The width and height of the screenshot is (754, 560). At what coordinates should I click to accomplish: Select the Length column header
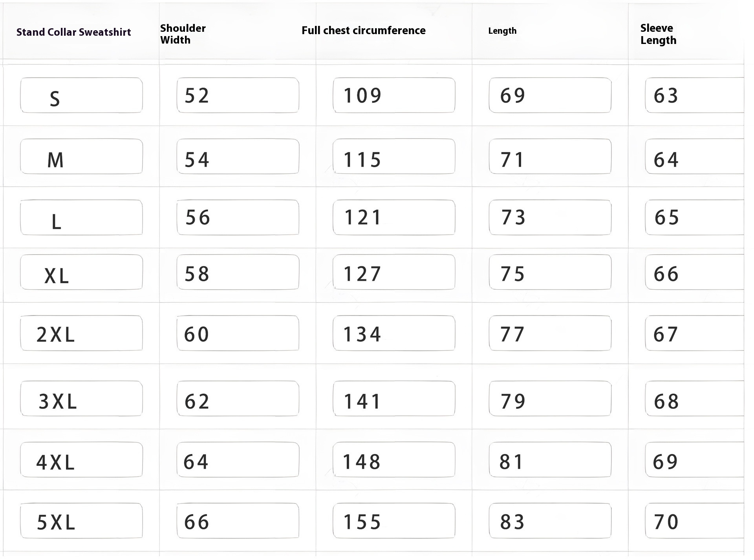(x=502, y=31)
